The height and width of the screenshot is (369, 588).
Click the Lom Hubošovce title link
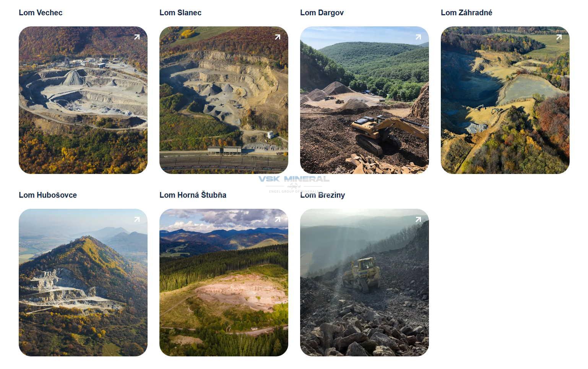point(48,195)
